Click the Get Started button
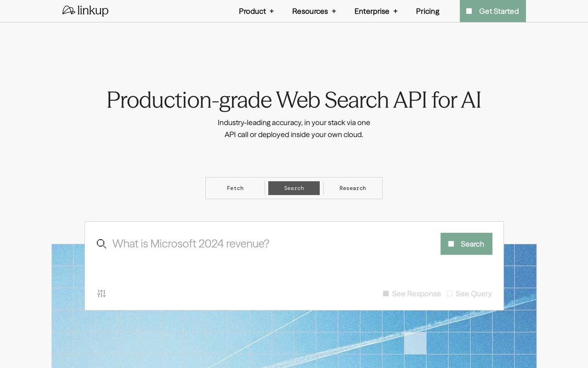 (493, 11)
